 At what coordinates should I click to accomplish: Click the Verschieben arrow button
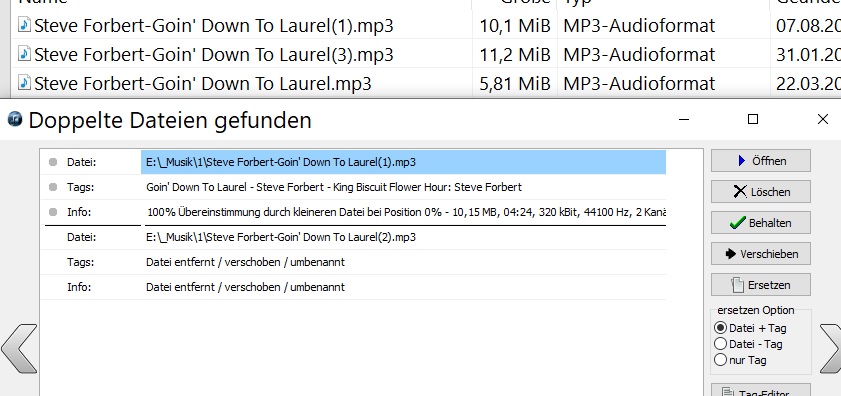[761, 254]
